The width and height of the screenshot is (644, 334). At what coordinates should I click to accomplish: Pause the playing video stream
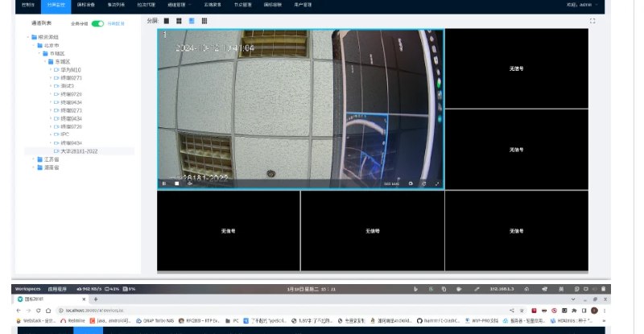pos(165,183)
